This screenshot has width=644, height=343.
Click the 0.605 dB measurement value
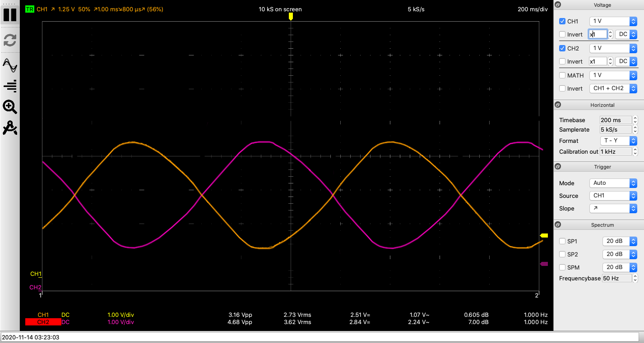[477, 315]
